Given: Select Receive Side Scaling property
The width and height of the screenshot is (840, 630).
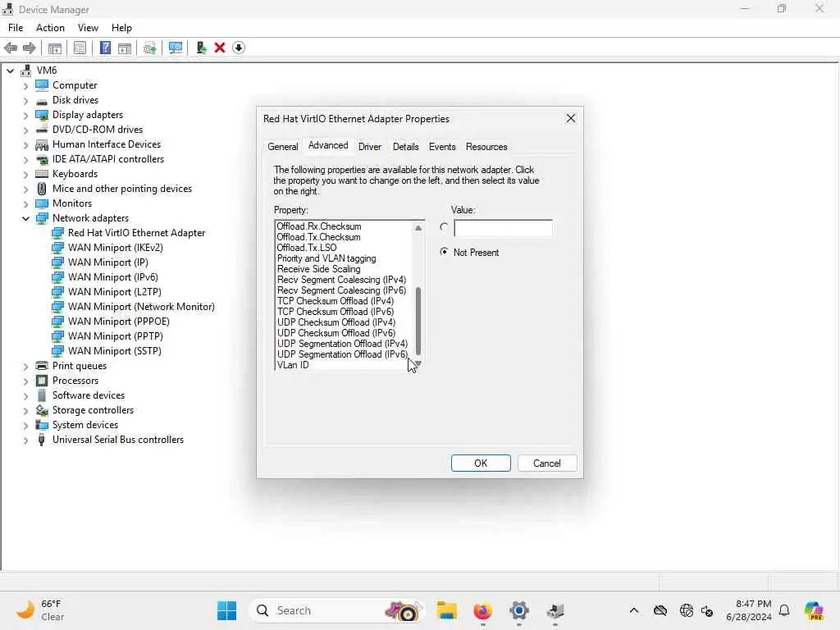Looking at the screenshot, I should 319,269.
